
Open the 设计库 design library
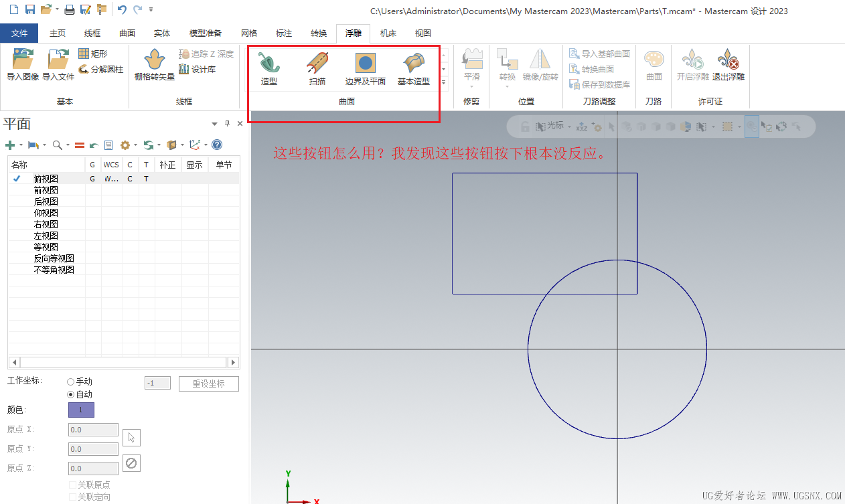(197, 69)
